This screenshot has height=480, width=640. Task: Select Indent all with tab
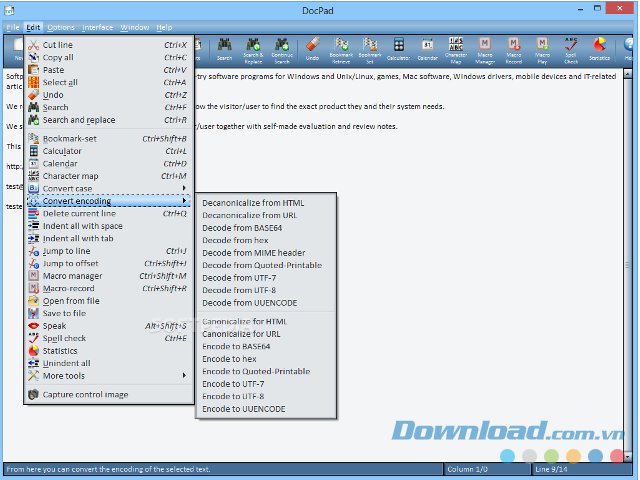pos(78,239)
